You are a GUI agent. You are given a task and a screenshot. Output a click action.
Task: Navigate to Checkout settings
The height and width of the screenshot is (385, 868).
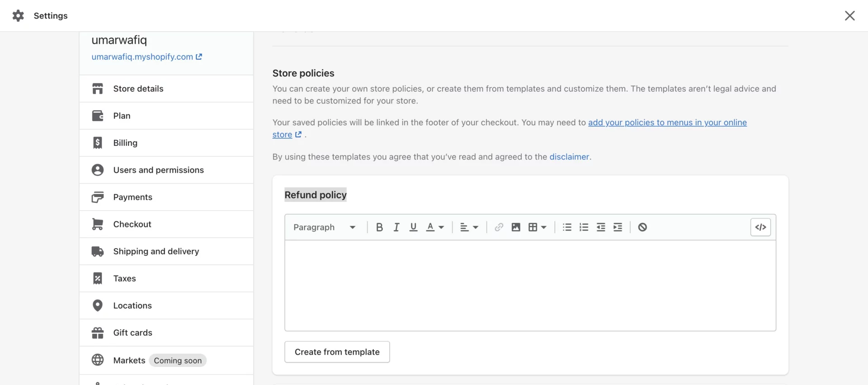point(166,224)
